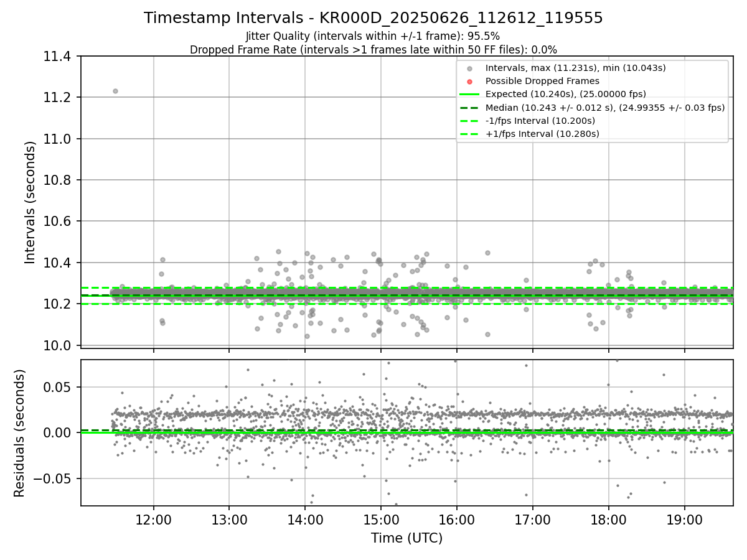Click the 16:00 time tick label
The image size is (747, 560).
(457, 519)
